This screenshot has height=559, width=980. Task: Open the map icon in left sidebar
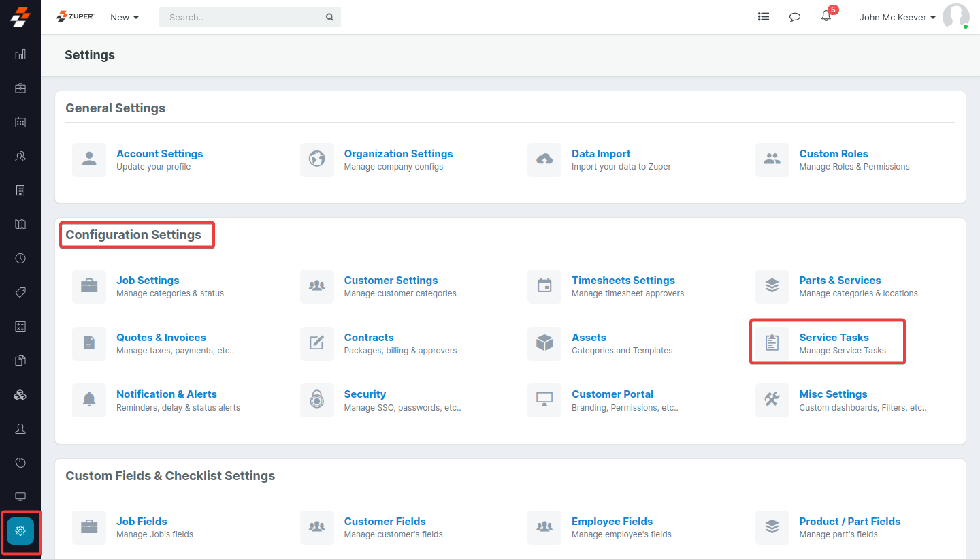point(20,225)
